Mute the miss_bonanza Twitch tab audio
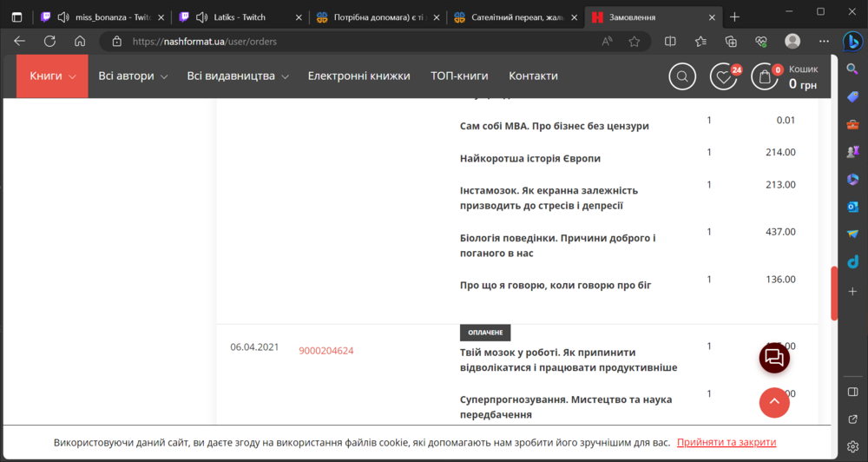 (63, 17)
